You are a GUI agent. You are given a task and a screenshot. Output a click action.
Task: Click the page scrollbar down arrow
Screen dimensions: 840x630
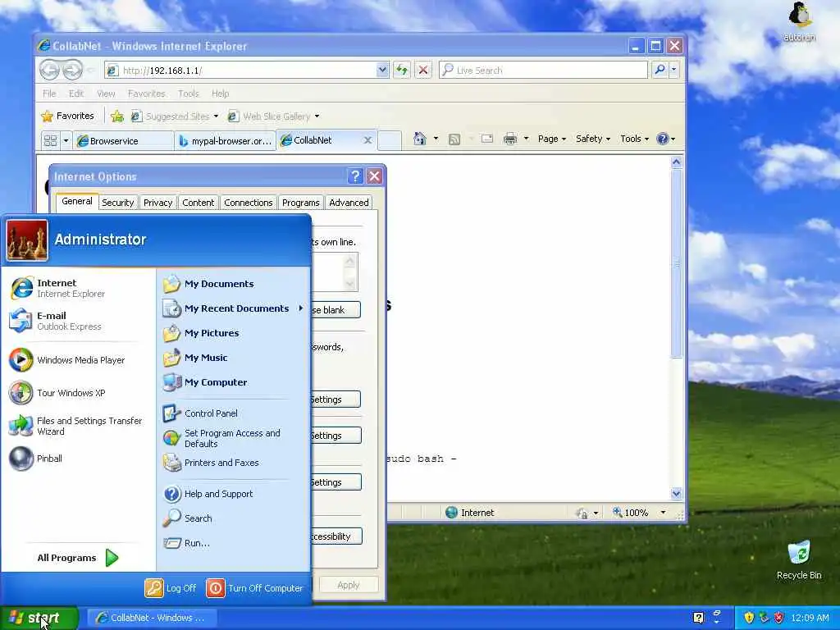[676, 493]
